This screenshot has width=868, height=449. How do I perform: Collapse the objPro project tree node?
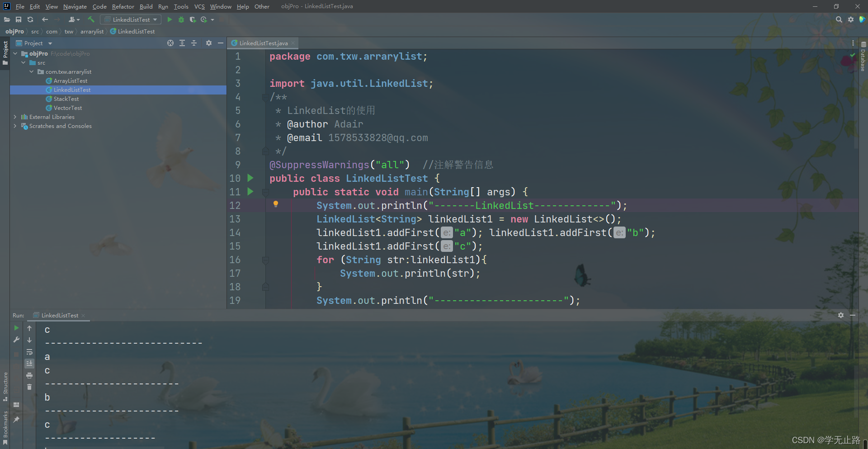[x=15, y=53]
